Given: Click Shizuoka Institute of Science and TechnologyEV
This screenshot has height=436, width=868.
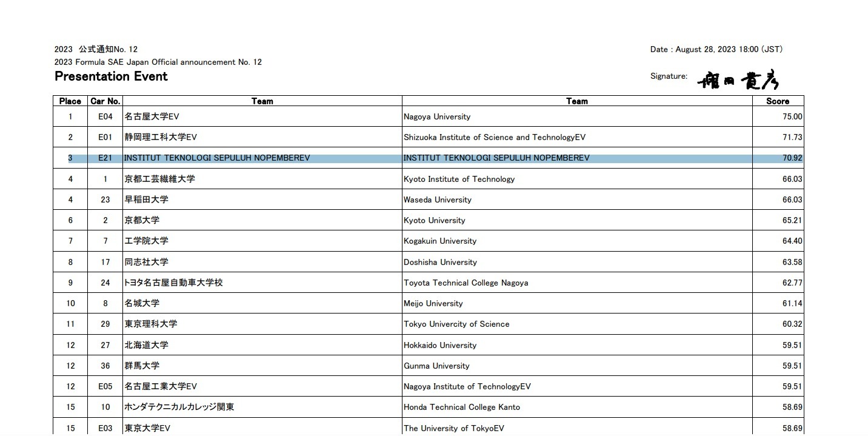Looking at the screenshot, I should coord(494,137).
